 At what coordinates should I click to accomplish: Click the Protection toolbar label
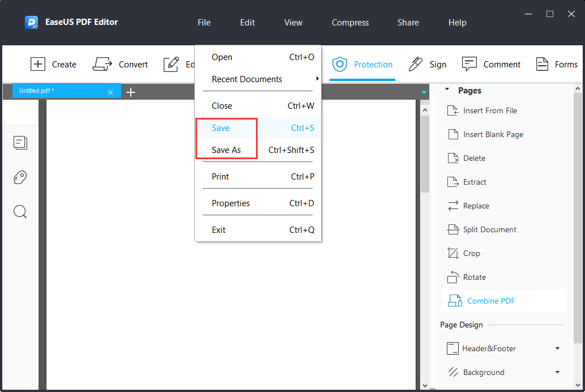click(x=373, y=65)
